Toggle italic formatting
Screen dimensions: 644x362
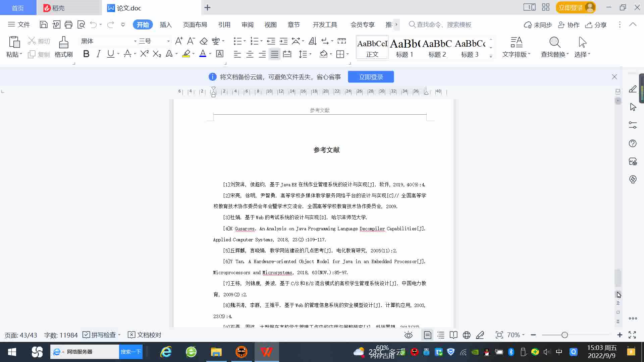coord(98,54)
